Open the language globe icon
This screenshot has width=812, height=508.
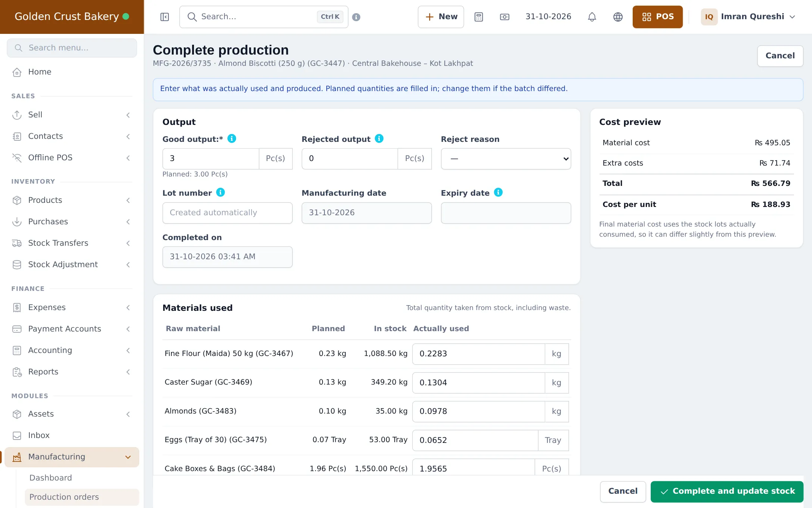618,17
